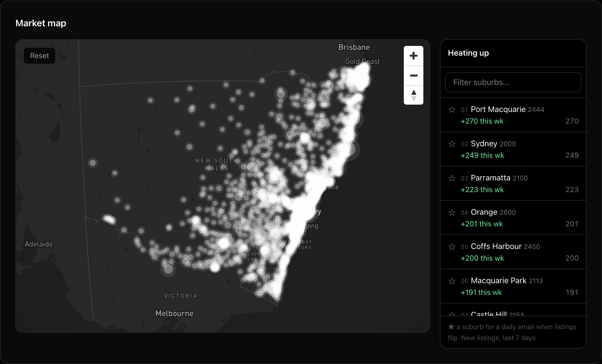Viewport: 602px width, 364px height.
Task: Click the Brisbane label on the map
Action: tap(354, 47)
